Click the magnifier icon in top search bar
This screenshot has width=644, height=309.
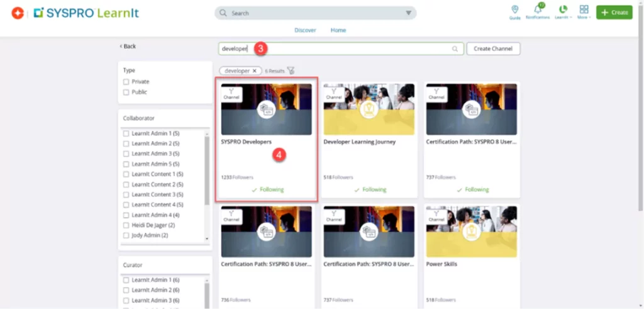pos(224,13)
